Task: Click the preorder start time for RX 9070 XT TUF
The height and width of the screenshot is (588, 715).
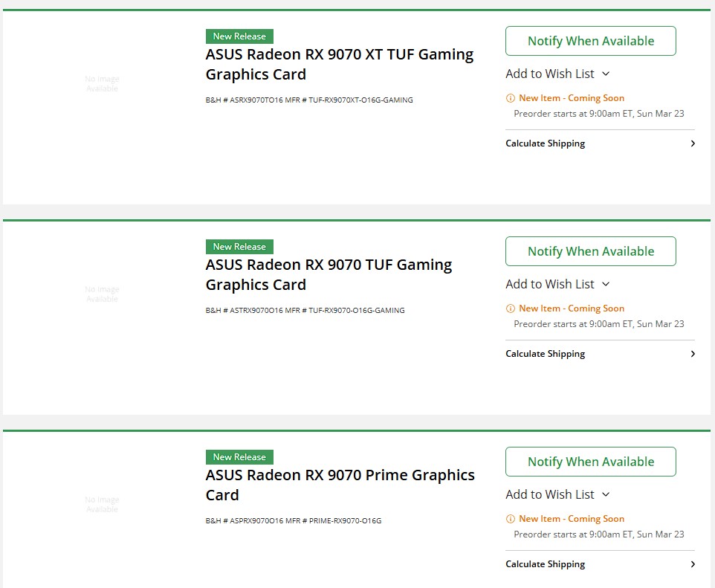Action: coord(599,114)
